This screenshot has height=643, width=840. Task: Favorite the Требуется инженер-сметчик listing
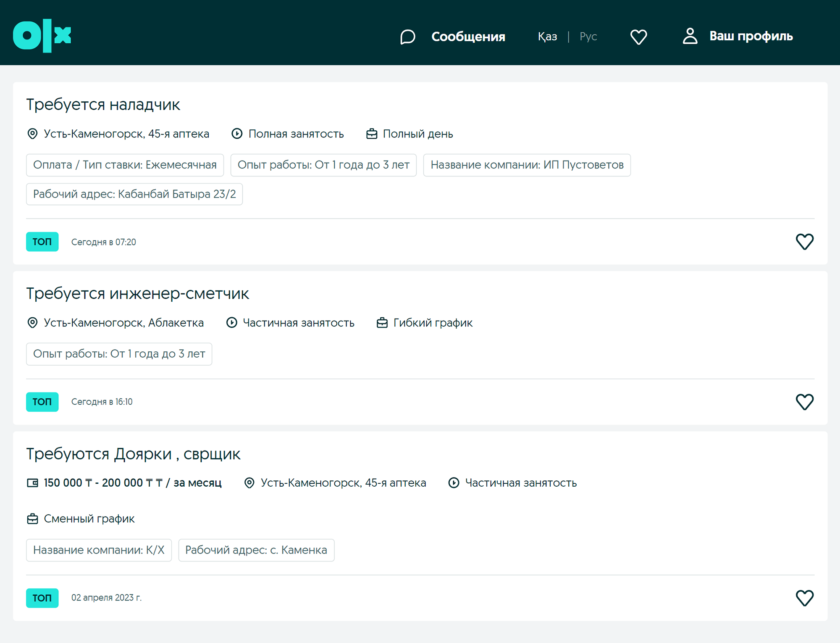coord(805,402)
